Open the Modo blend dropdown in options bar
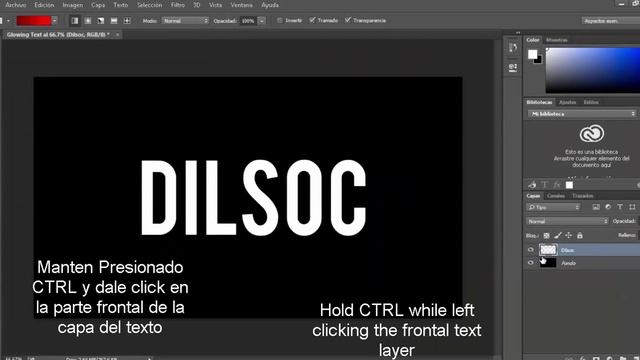 click(185, 20)
